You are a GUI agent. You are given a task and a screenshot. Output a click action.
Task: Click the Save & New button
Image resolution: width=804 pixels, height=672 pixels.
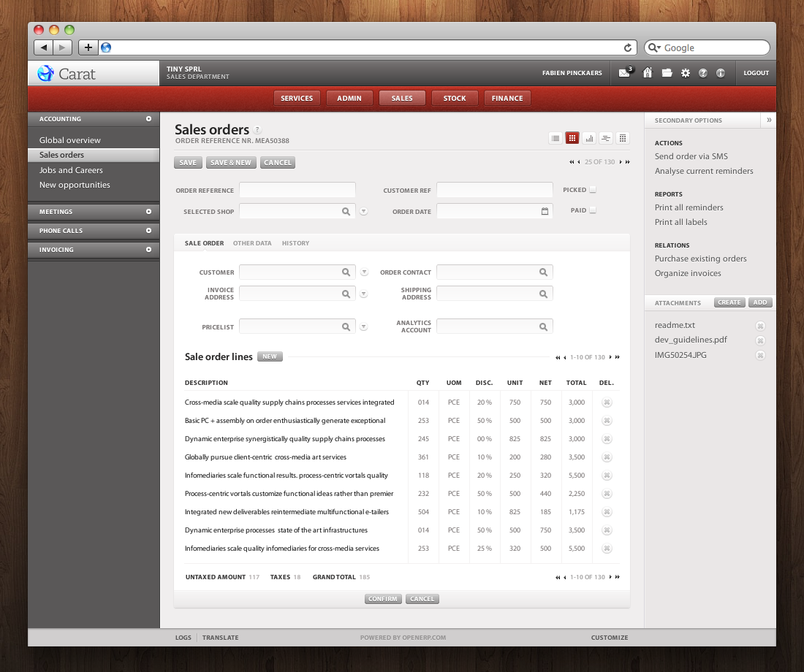pyautogui.click(x=231, y=162)
